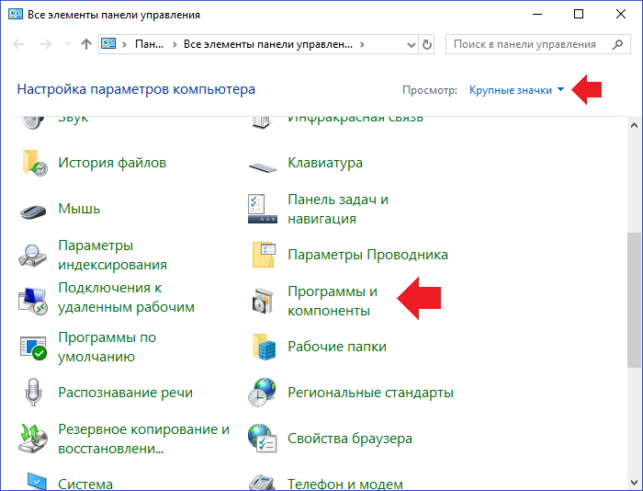This screenshot has width=643, height=491.
Task: Click the Remote Desktop connections icon
Action: (x=33, y=301)
